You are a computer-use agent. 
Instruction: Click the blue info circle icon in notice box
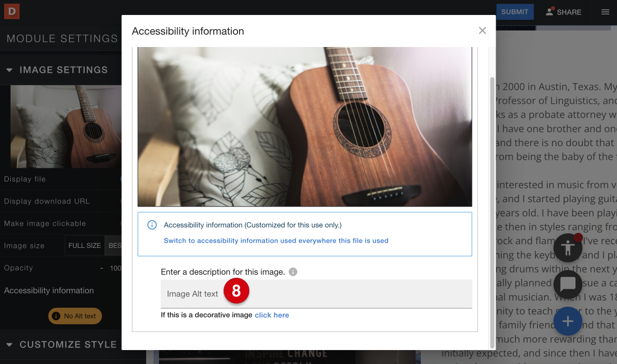tap(152, 225)
